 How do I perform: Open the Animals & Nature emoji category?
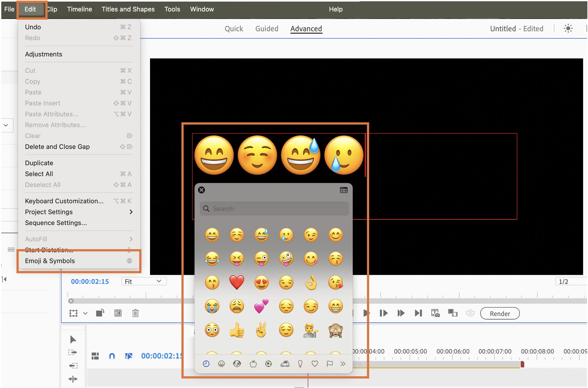pos(237,364)
